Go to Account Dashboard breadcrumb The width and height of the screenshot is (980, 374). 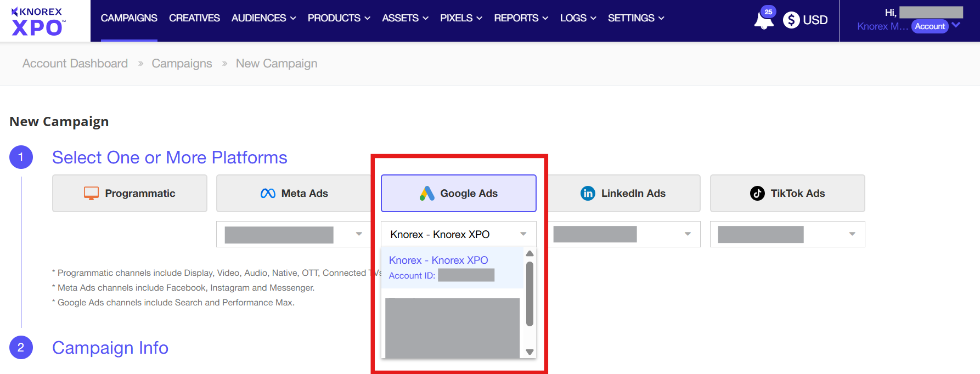[x=75, y=64]
